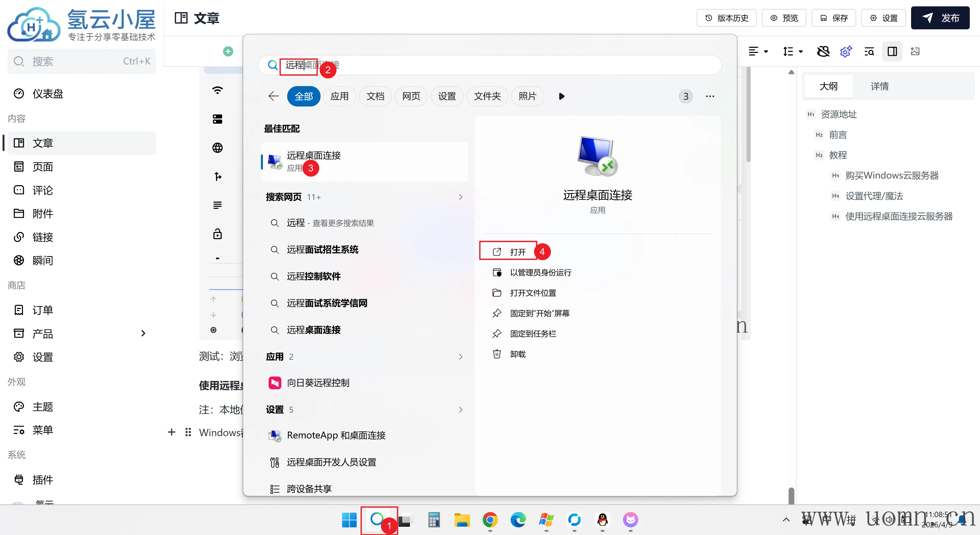Click 打开 to launch Remote Desktop

click(x=517, y=252)
